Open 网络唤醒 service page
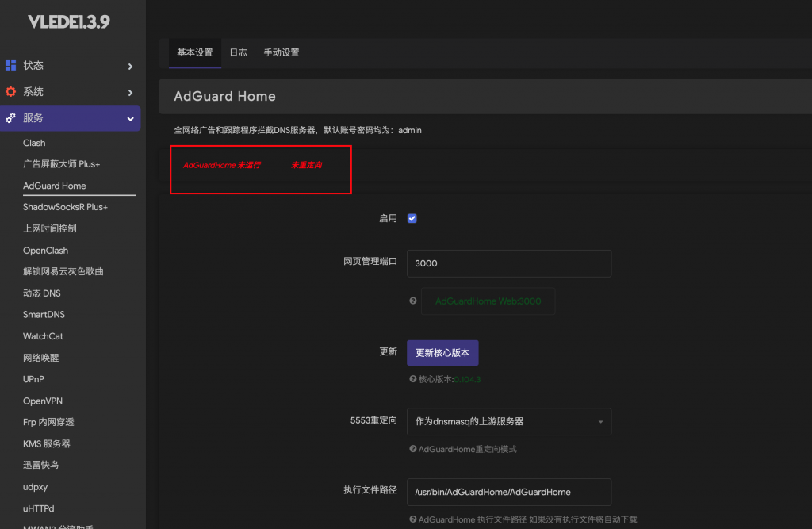The width and height of the screenshot is (812, 529). pyautogui.click(x=41, y=358)
